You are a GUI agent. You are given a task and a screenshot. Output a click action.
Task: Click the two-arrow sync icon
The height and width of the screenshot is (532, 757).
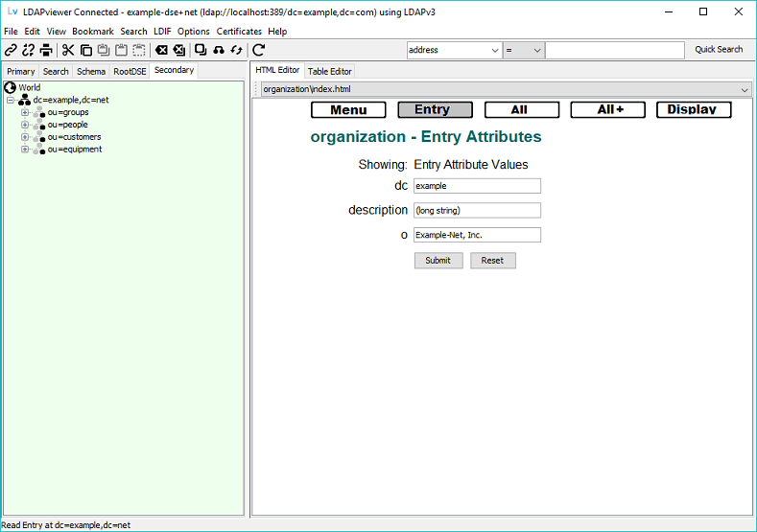[236, 50]
